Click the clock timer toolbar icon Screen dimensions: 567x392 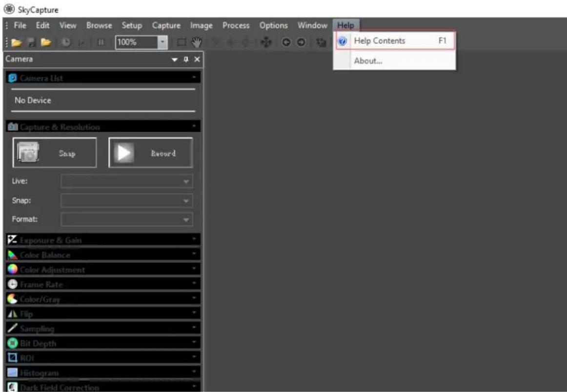(66, 42)
